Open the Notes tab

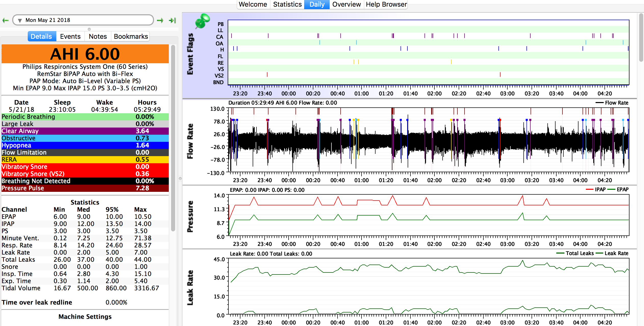[x=98, y=36]
